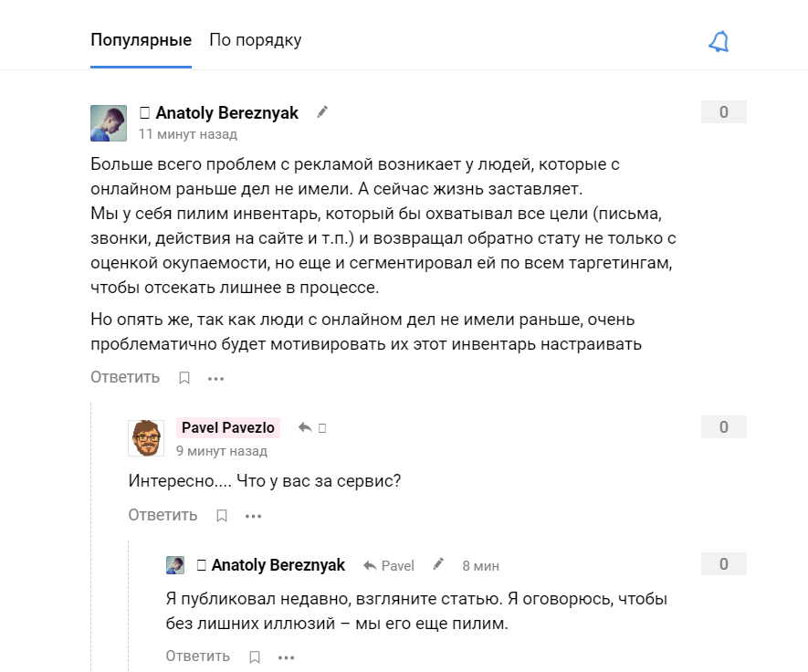Bookmark the top comment by Anatoly
The image size is (808, 672).
184,378
